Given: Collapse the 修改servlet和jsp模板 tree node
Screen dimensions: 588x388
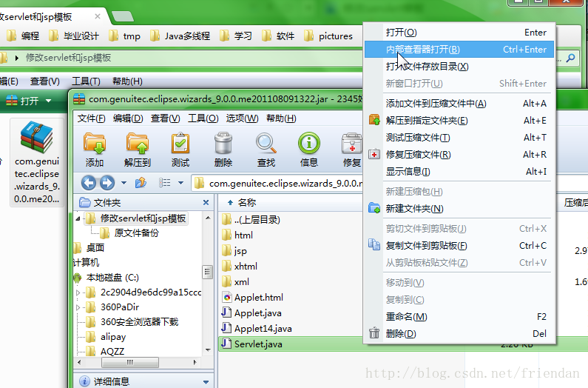Looking at the screenshot, I should (78, 218).
